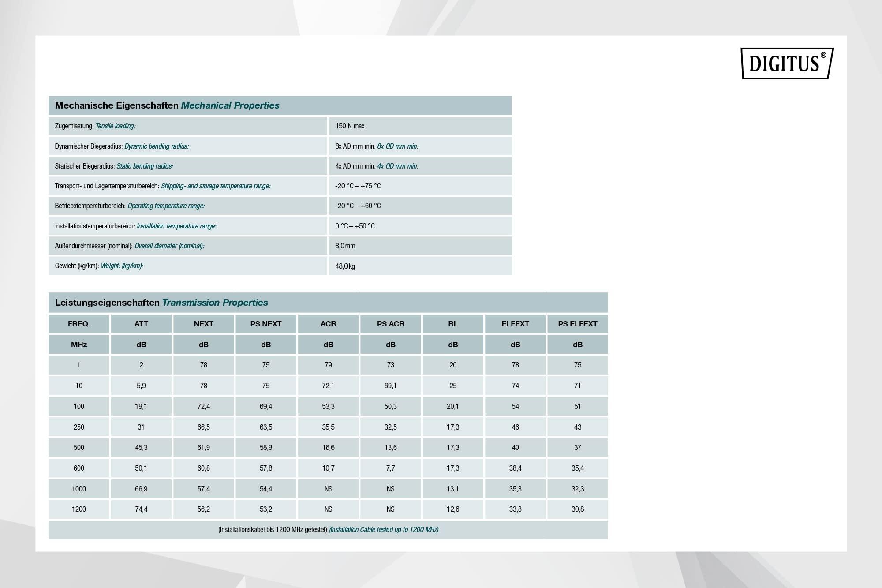Click the ACR column header
Image resolution: width=882 pixels, height=588 pixels.
(328, 324)
